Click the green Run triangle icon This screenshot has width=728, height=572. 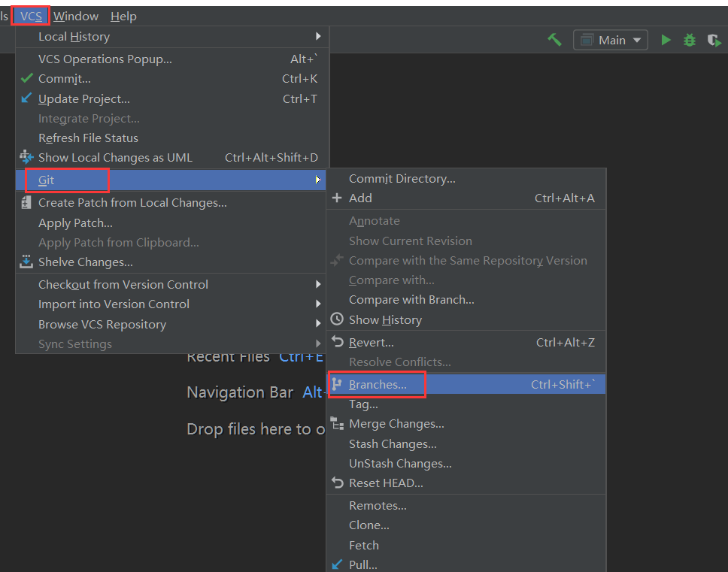[x=666, y=40]
